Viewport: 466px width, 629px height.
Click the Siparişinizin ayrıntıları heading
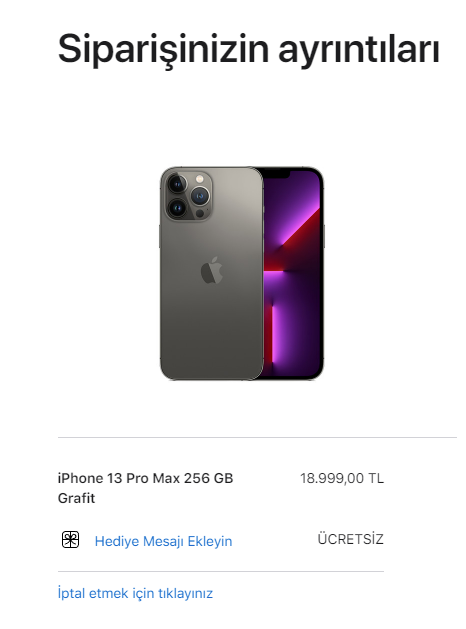[249, 50]
